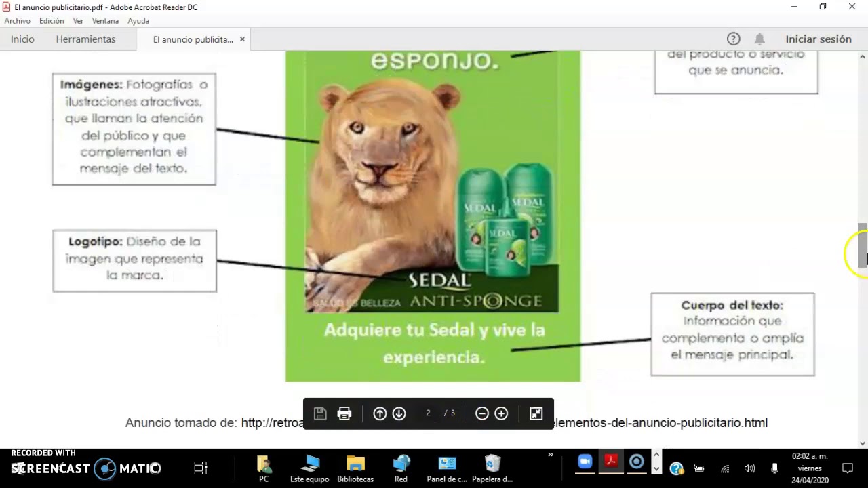Switch to Zoom app in taskbar
This screenshot has width=868, height=488.
coord(585,462)
